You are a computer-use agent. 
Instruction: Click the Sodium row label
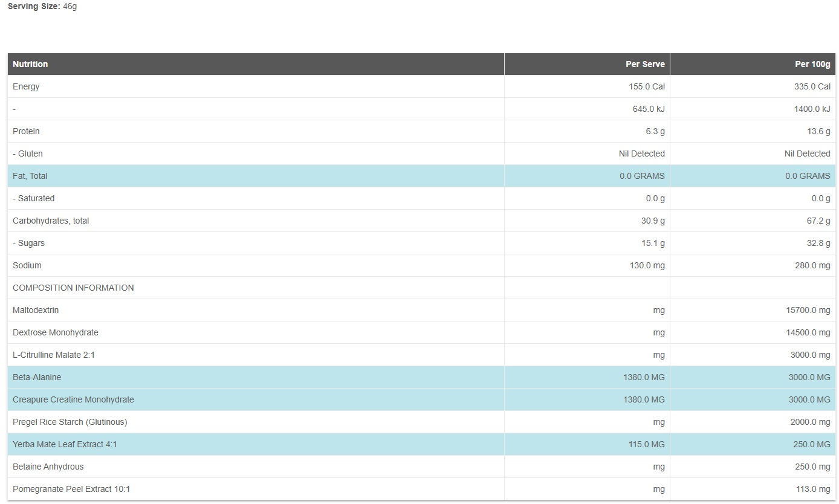[27, 265]
